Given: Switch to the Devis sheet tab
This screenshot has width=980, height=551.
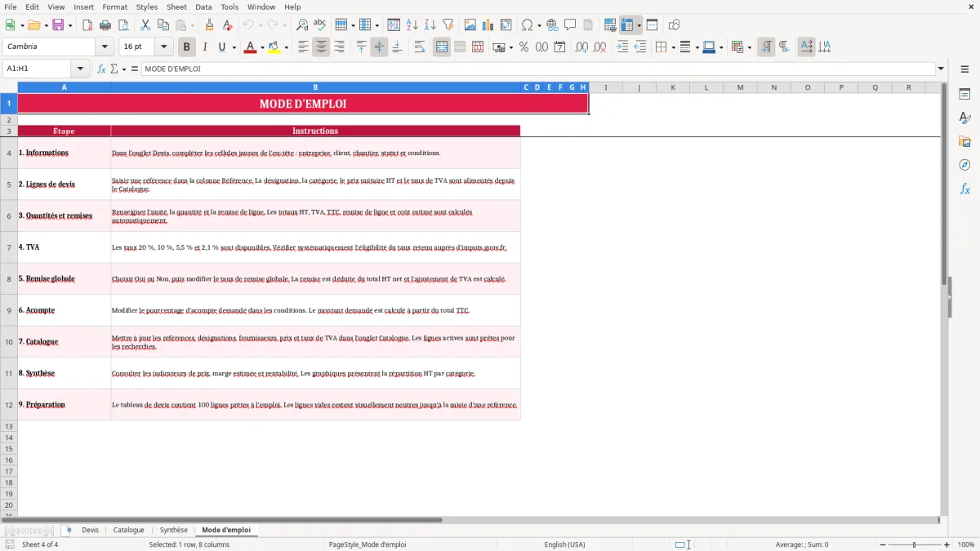Looking at the screenshot, I should 90,531.
